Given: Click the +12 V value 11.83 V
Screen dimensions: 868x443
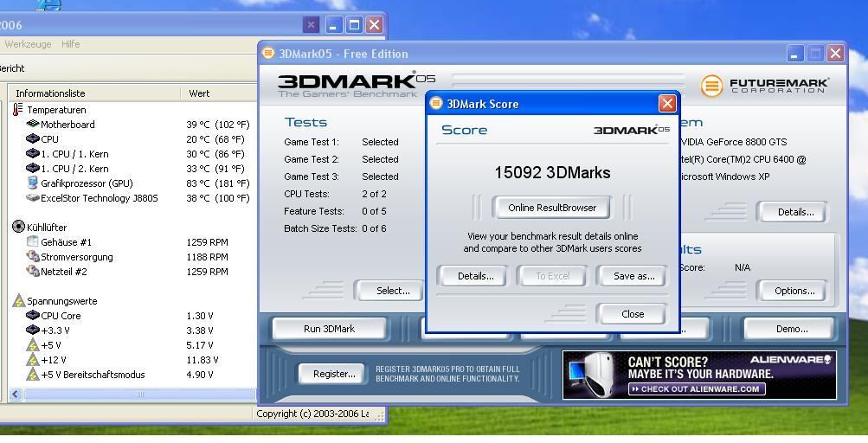Looking at the screenshot, I should coord(202,360).
